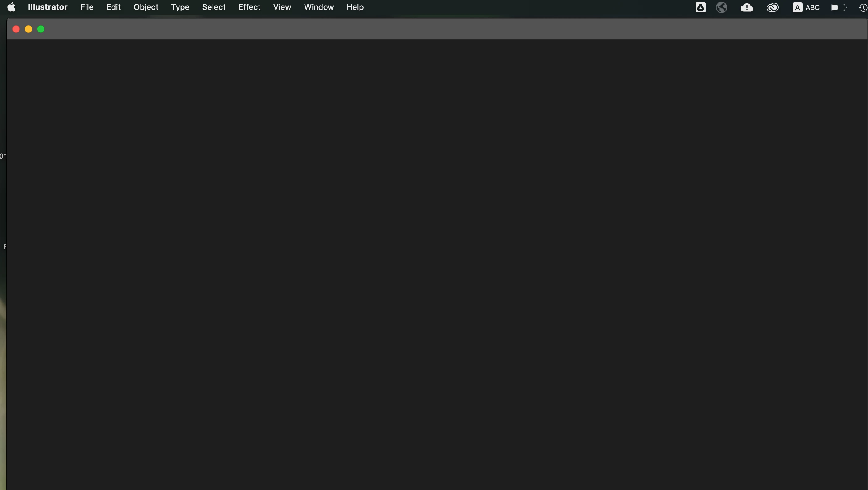Open the ABC input source menu
Screen dimensions: 868x490
806,7
